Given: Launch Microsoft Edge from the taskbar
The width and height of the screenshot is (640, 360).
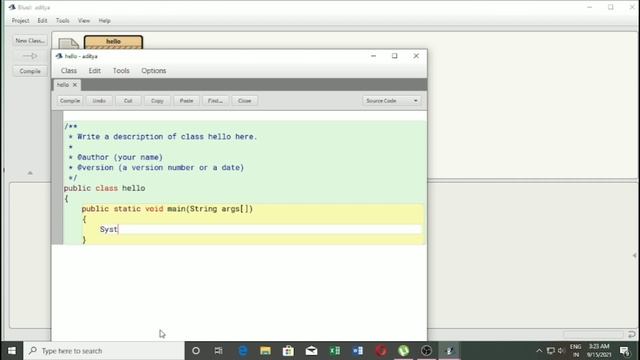Looking at the screenshot, I should pos(242,351).
